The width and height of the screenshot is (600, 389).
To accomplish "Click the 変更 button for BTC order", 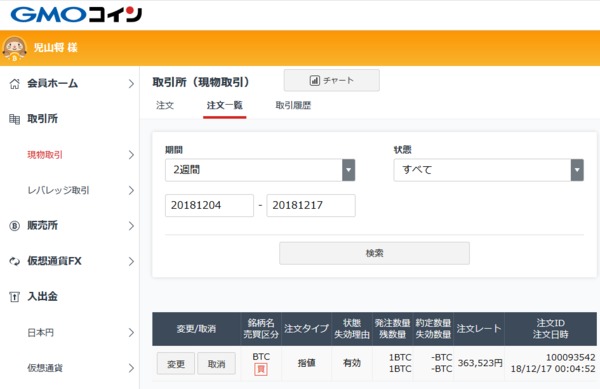I will pos(176,364).
